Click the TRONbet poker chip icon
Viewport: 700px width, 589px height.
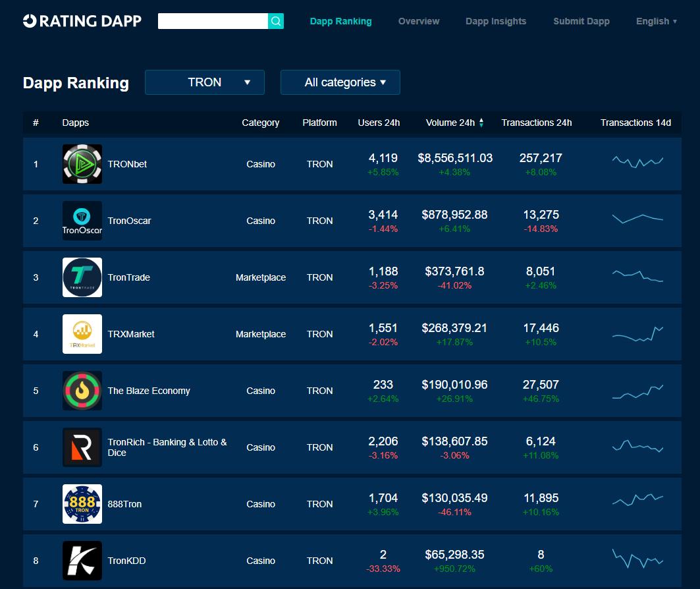[82, 164]
